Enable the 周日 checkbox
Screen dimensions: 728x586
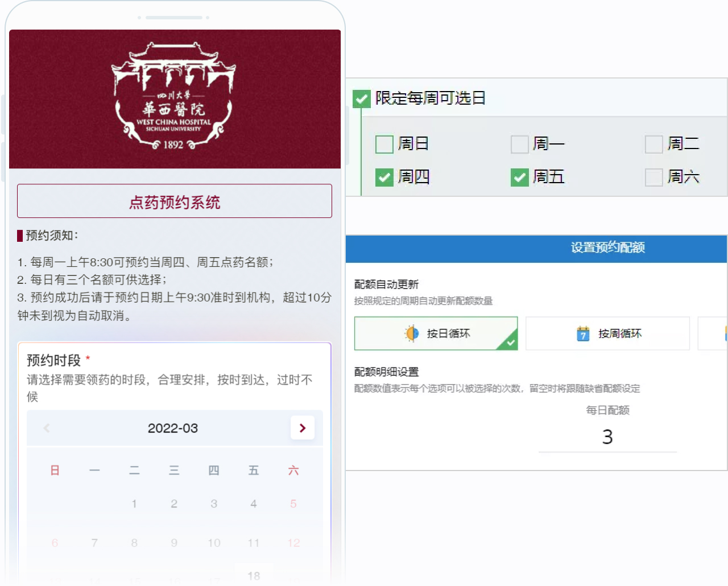coord(384,144)
